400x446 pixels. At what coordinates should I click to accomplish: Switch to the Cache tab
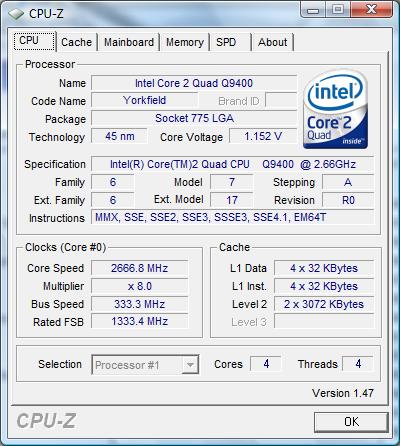[x=76, y=42]
